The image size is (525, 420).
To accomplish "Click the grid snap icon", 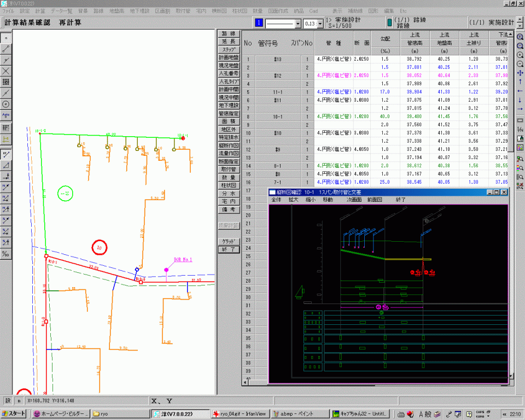I will 6,82.
